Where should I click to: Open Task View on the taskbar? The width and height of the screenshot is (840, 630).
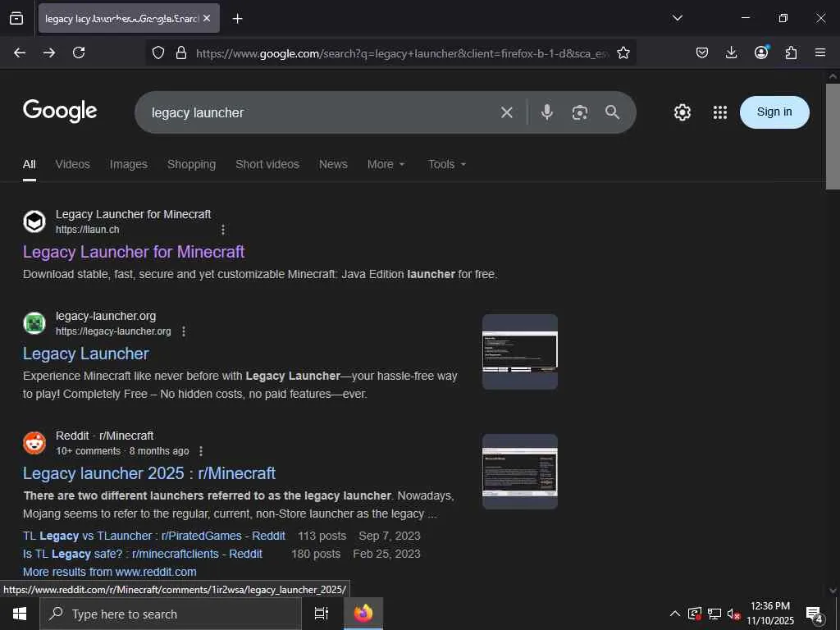point(322,614)
